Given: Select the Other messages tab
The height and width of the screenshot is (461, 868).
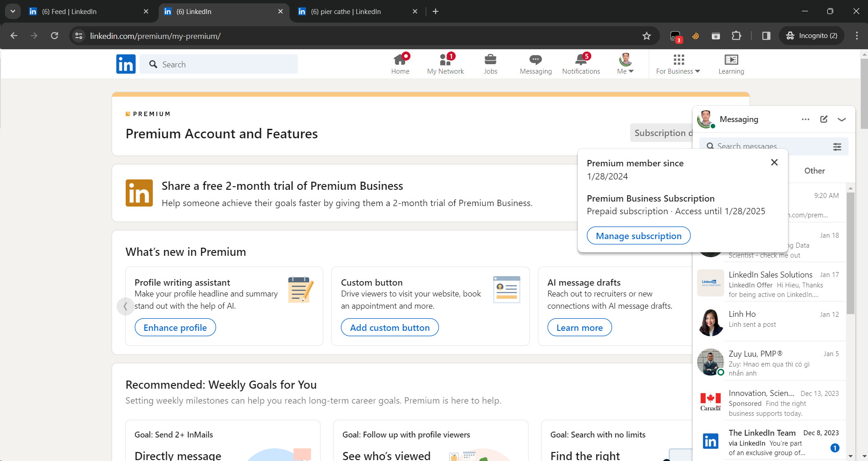Looking at the screenshot, I should [x=814, y=171].
